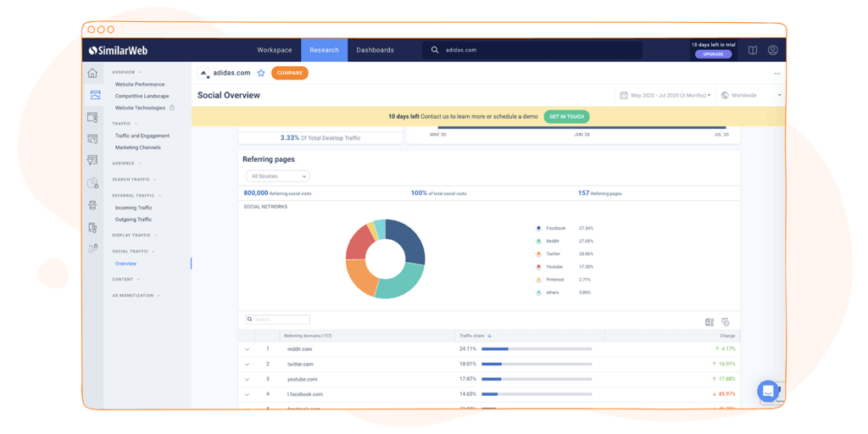Click the Referring domains (157) column header
The image size is (868, 434).
tap(308, 336)
